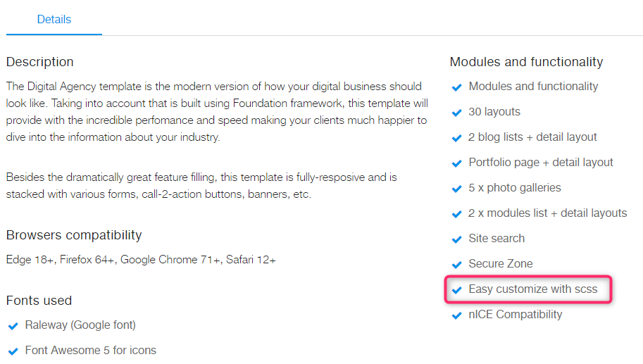Viewport: 643px width, 364px height.
Task: Click the Browsers compatibility heading
Action: 74,235
